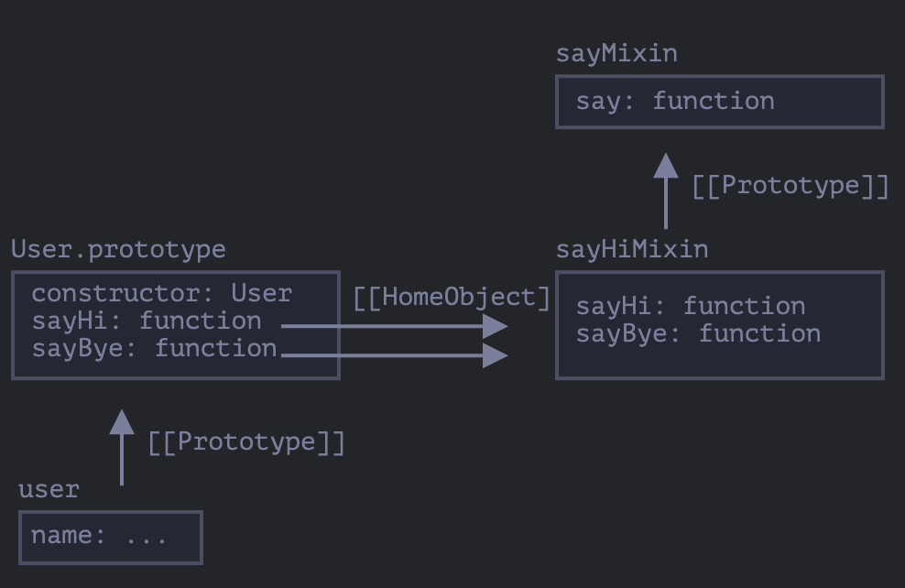
Task: Select 'sayHi: function' inside sayHiMixin box
Action: (x=691, y=306)
